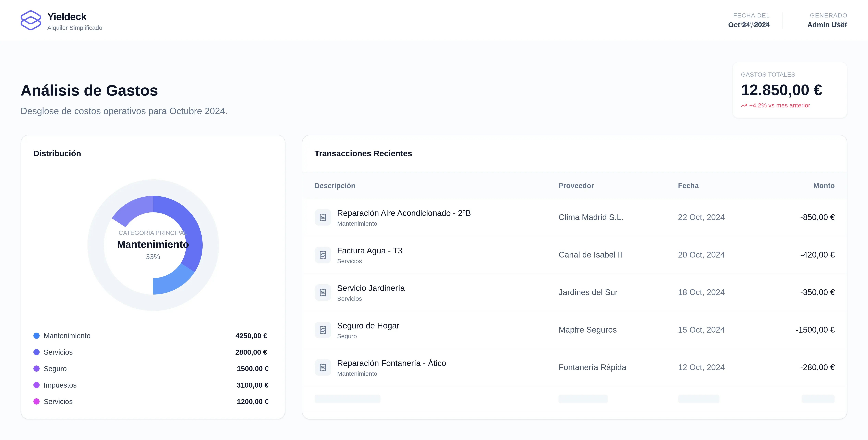The height and width of the screenshot is (440, 868).
Task: Sort by the Descripción column header
Action: tap(335, 186)
